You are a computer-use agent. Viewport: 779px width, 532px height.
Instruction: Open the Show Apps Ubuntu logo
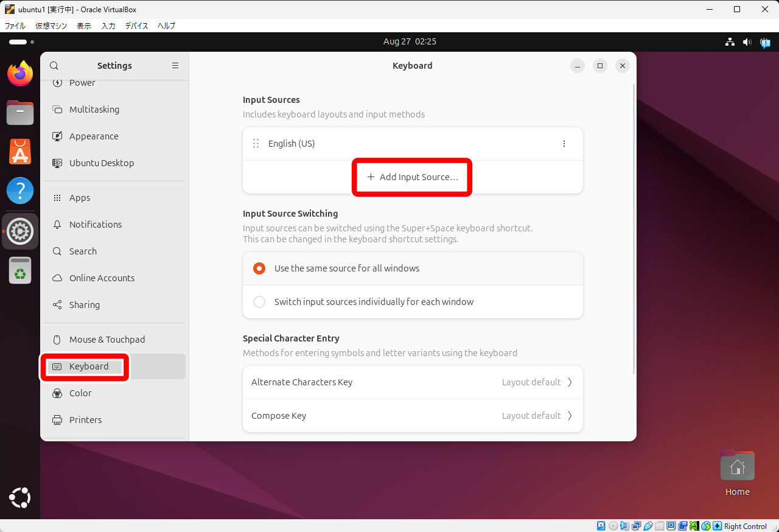(x=20, y=497)
